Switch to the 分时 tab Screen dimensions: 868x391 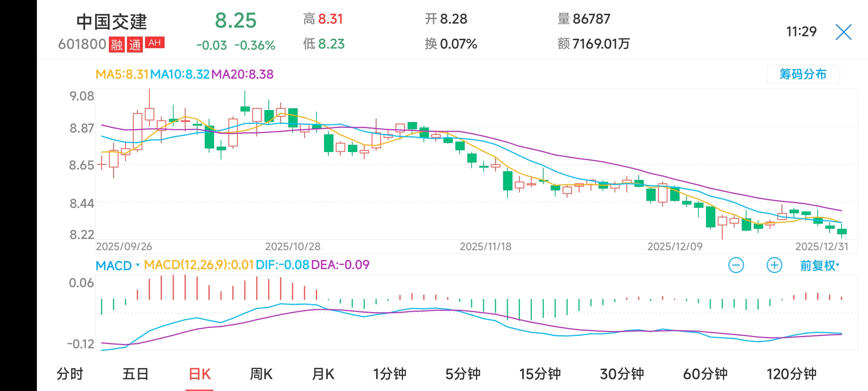(x=70, y=374)
